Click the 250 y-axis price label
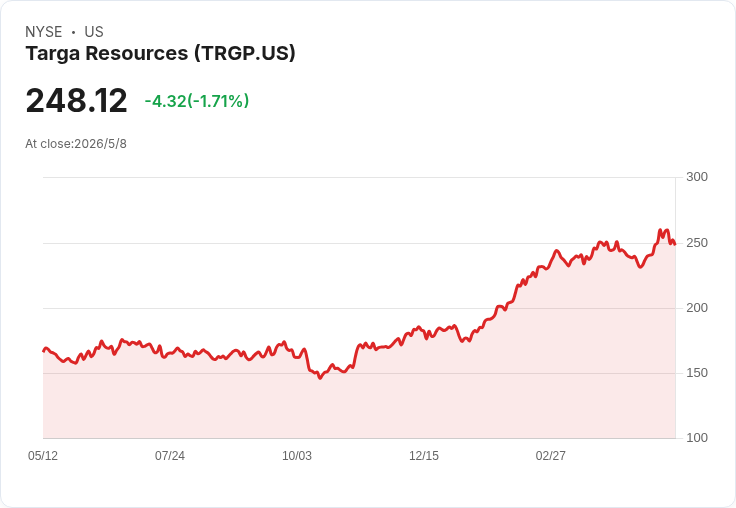736x508 pixels. point(697,243)
